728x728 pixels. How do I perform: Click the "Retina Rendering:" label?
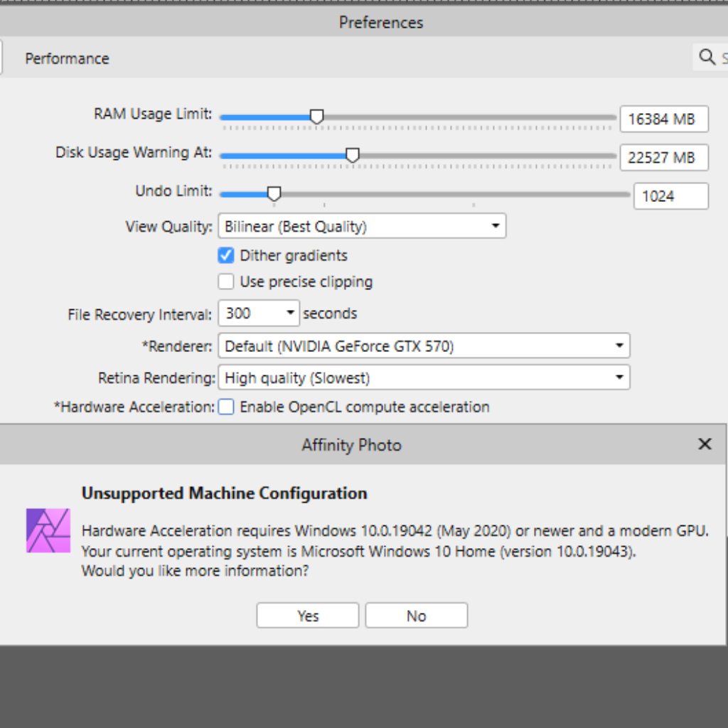pyautogui.click(x=157, y=378)
